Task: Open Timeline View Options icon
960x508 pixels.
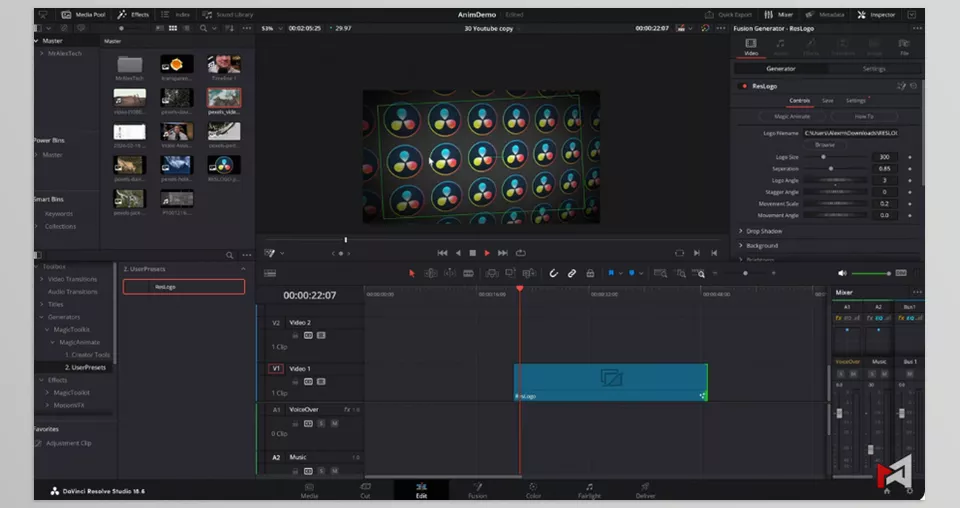Action: pyautogui.click(x=270, y=274)
